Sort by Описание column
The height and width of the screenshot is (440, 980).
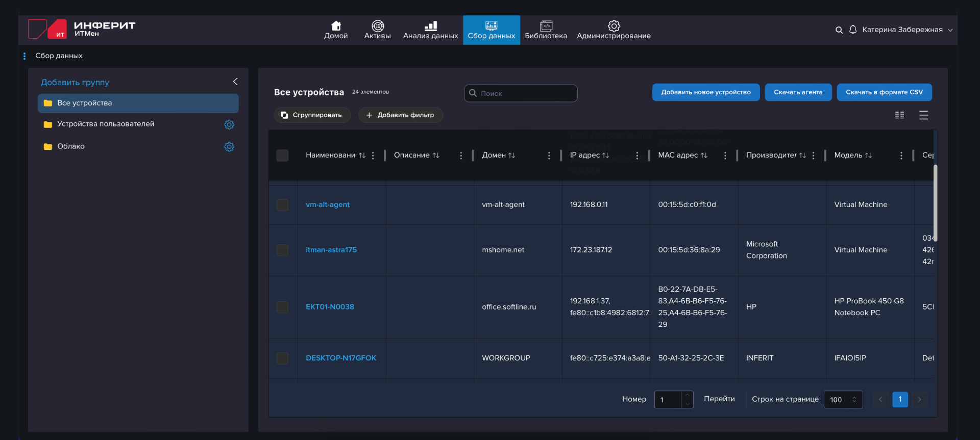click(x=436, y=156)
